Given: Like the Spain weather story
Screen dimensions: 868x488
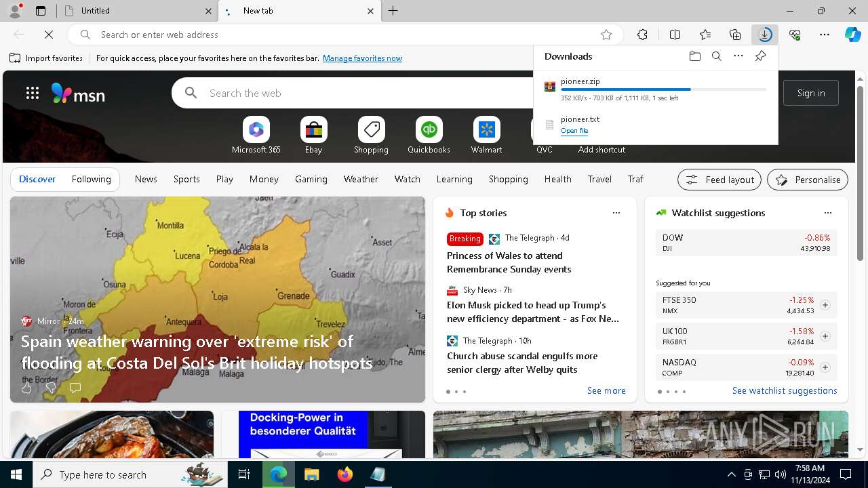Looking at the screenshot, I should 26,388.
